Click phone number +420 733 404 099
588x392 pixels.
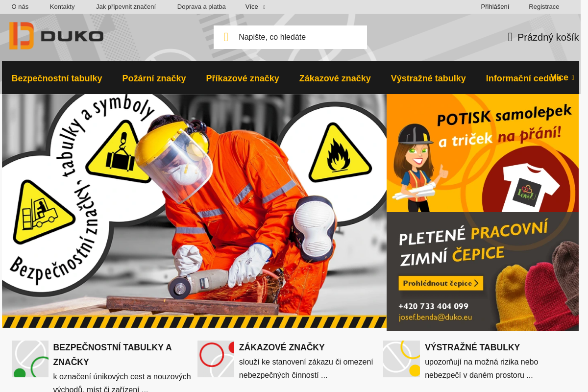[433, 306]
